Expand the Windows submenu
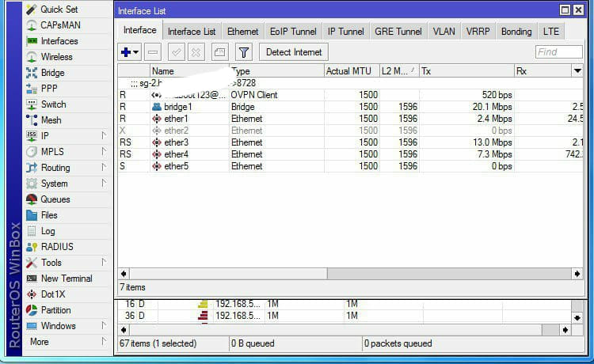 pyautogui.click(x=104, y=325)
